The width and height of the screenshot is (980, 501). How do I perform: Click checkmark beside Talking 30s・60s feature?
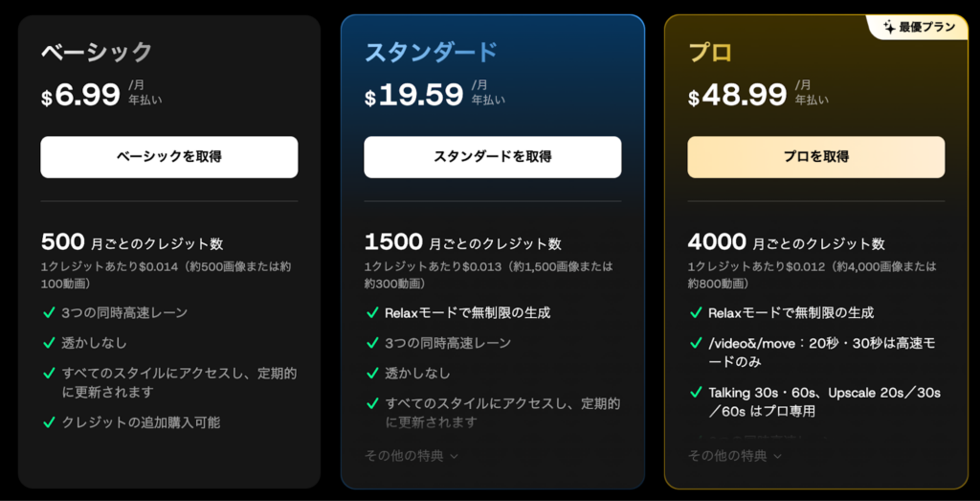(x=696, y=393)
